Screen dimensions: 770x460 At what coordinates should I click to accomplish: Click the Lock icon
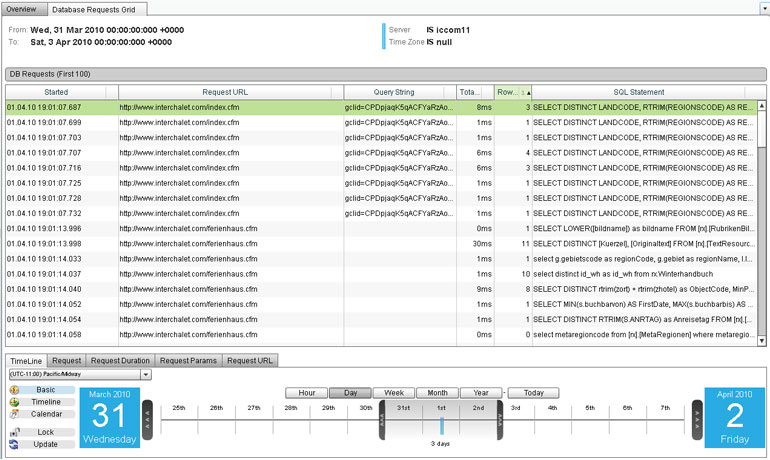point(14,433)
